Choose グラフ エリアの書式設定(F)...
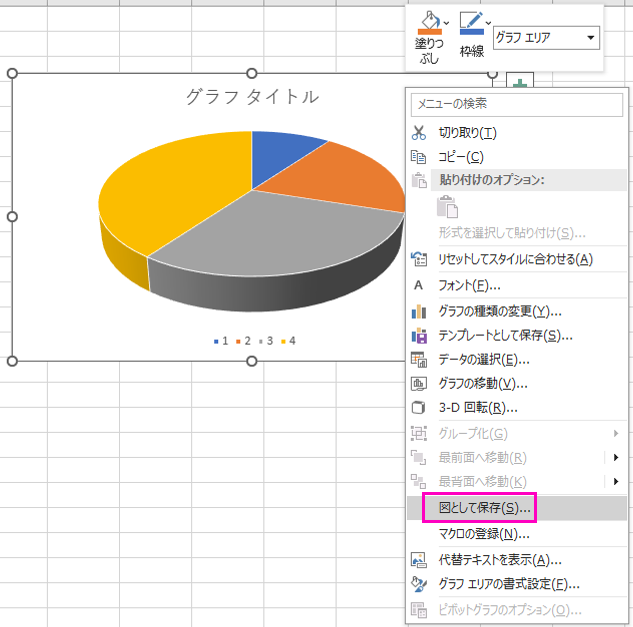Image resolution: width=633 pixels, height=627 pixels. (x=509, y=584)
